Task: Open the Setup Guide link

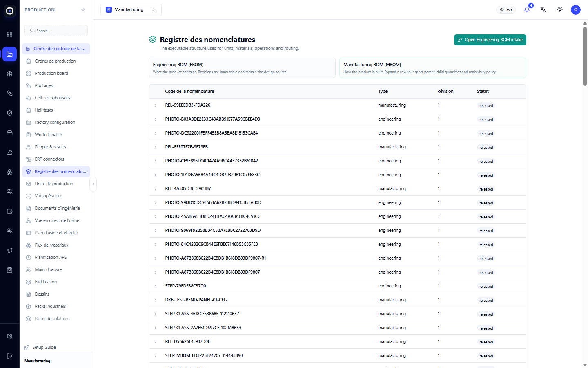Action: tap(44, 347)
